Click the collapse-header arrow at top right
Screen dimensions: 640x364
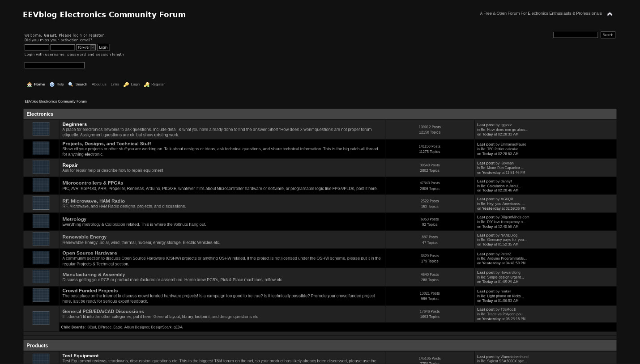610,14
